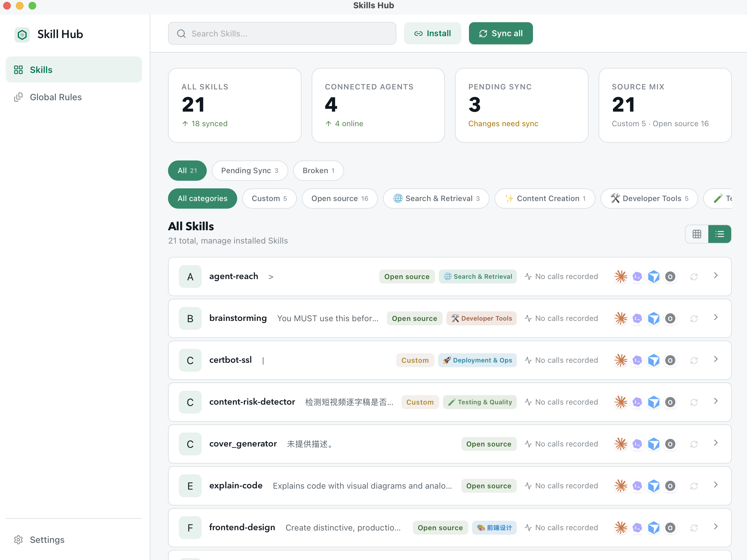
Task: Focus the Search Skills input field
Action: pyautogui.click(x=282, y=33)
